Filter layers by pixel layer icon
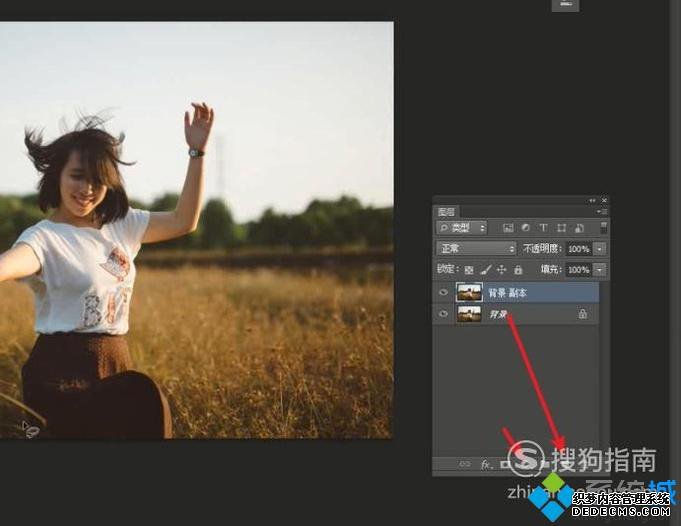This screenshot has width=681, height=526. pos(508,228)
